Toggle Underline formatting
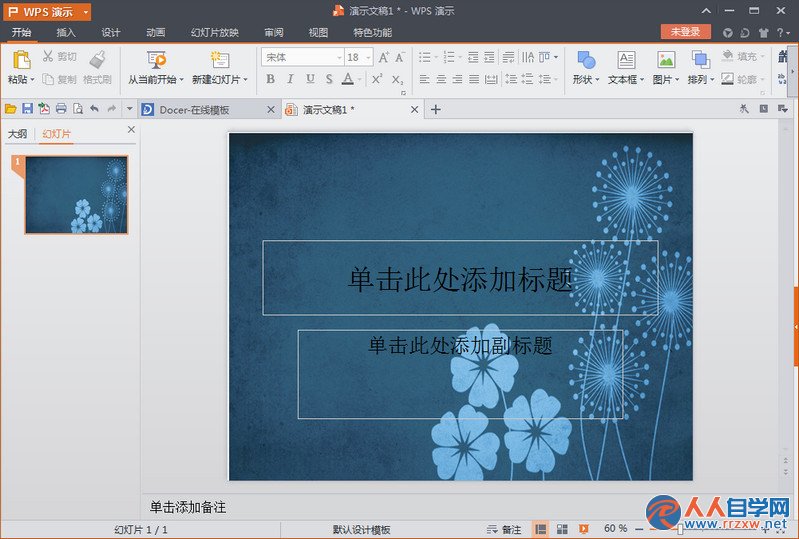The height and width of the screenshot is (539, 799). [x=310, y=79]
